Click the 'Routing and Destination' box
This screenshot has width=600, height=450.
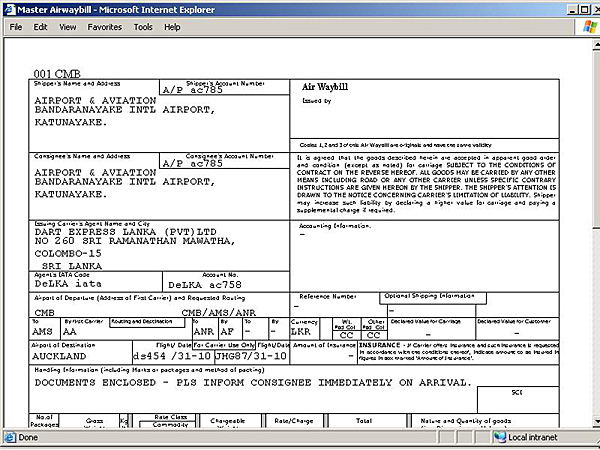[147, 322]
